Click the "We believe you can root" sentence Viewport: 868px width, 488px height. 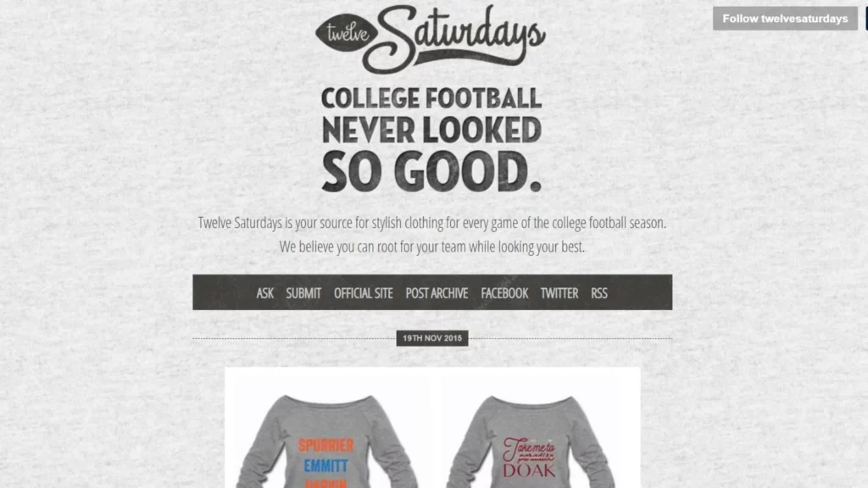[431, 247]
